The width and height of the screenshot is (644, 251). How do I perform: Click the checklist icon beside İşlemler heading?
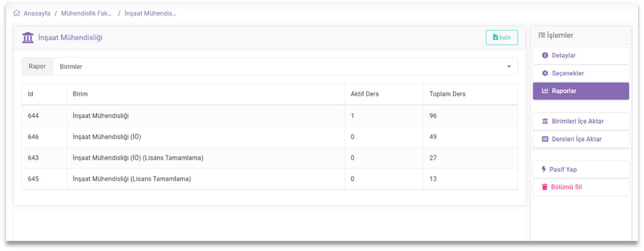tap(541, 35)
